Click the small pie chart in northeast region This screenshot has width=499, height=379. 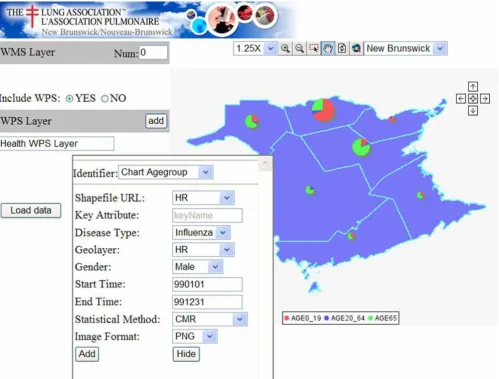click(x=393, y=119)
